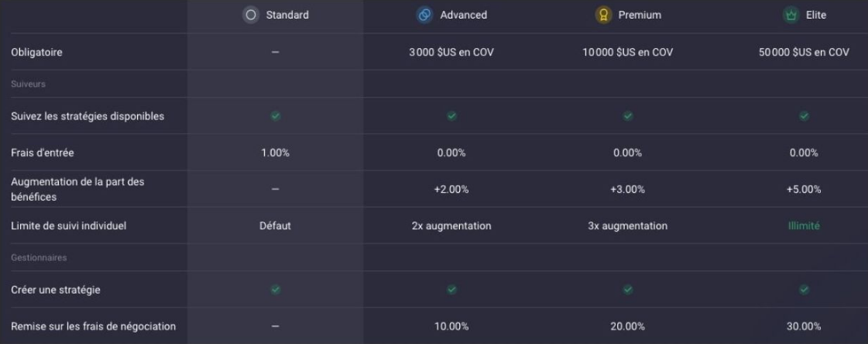Click the 3 000 $US en COV requirement
Image resolution: width=868 pixels, height=344 pixels.
coord(451,53)
